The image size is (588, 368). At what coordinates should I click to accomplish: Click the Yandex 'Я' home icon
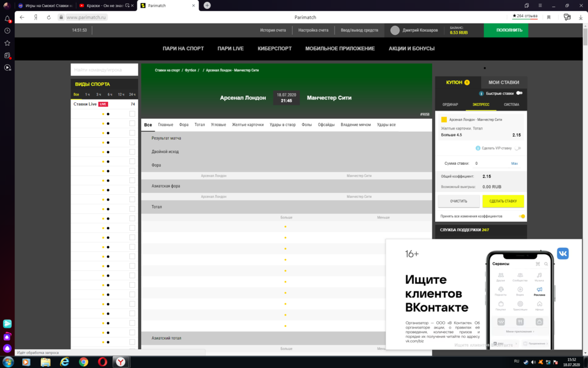pos(36,17)
